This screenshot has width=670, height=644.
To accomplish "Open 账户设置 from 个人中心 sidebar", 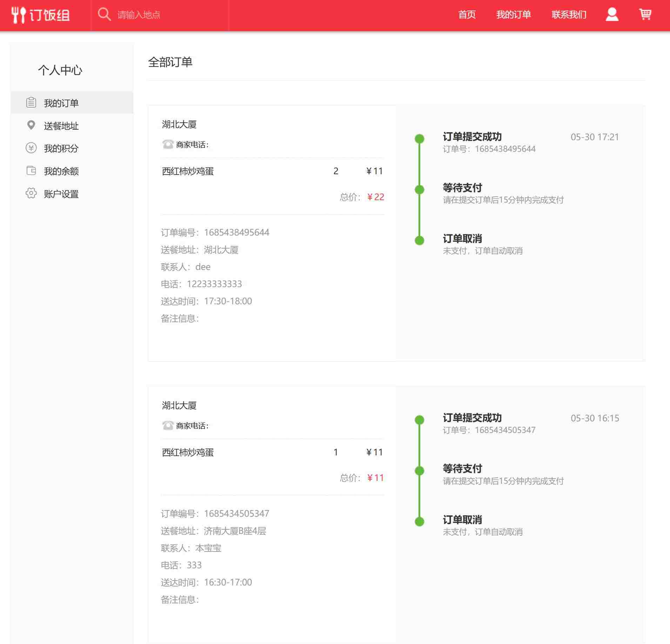I will (61, 193).
